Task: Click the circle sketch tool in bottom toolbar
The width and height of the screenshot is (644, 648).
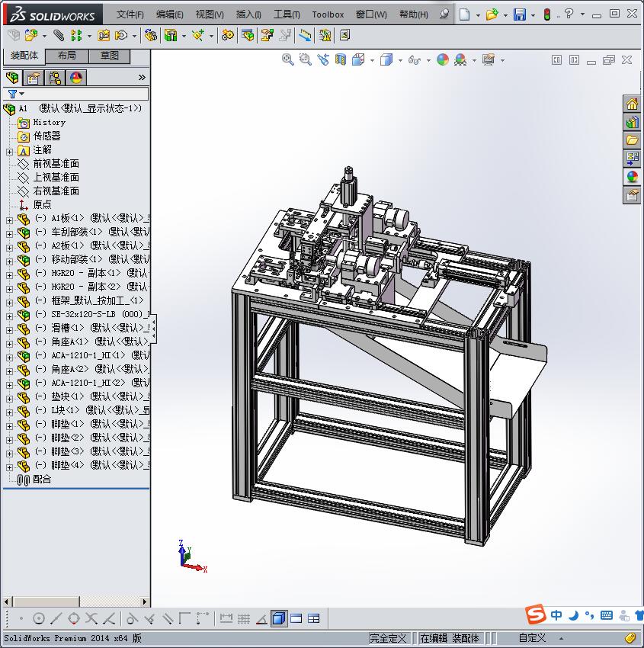Action: (39, 618)
